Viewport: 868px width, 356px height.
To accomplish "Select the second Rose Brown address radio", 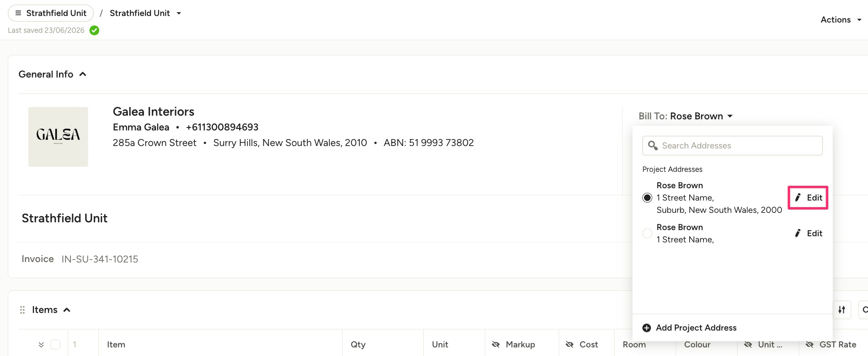I will point(647,233).
